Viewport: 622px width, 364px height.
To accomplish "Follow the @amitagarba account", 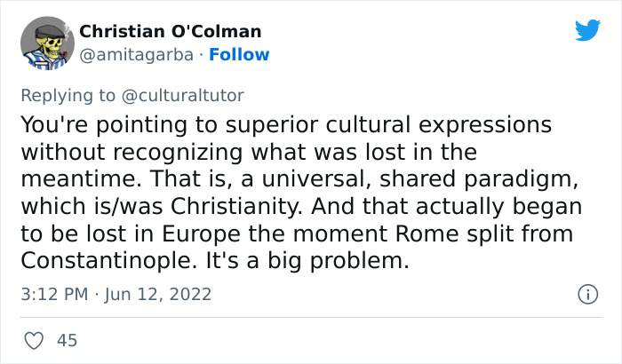I will click(x=239, y=54).
